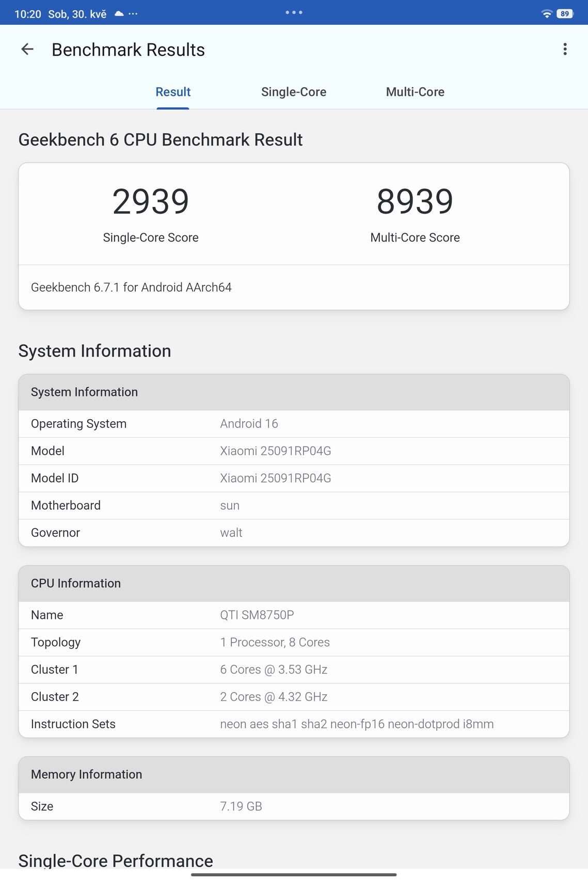Tap the status bar date Sob, 30. kvě

(77, 14)
